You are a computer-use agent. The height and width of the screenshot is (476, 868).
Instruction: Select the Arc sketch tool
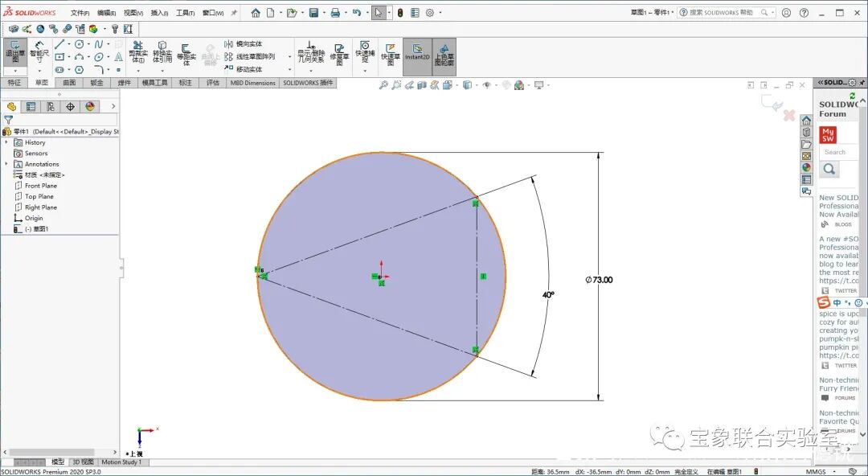pyautogui.click(x=79, y=56)
